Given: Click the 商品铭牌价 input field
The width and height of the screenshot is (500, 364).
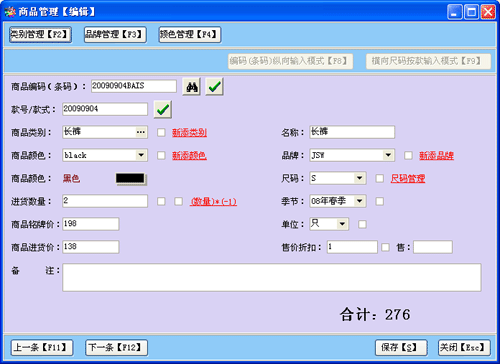Looking at the screenshot, I should coord(91,224).
